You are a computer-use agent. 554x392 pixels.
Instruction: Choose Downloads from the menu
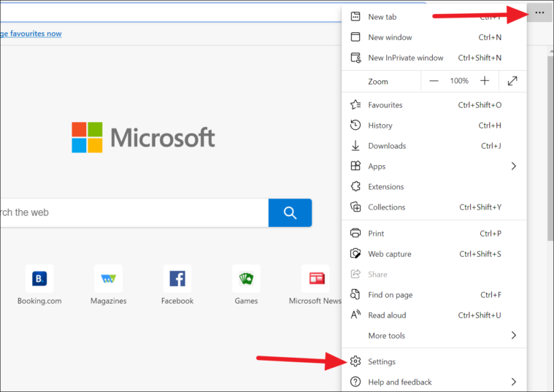[434, 145]
